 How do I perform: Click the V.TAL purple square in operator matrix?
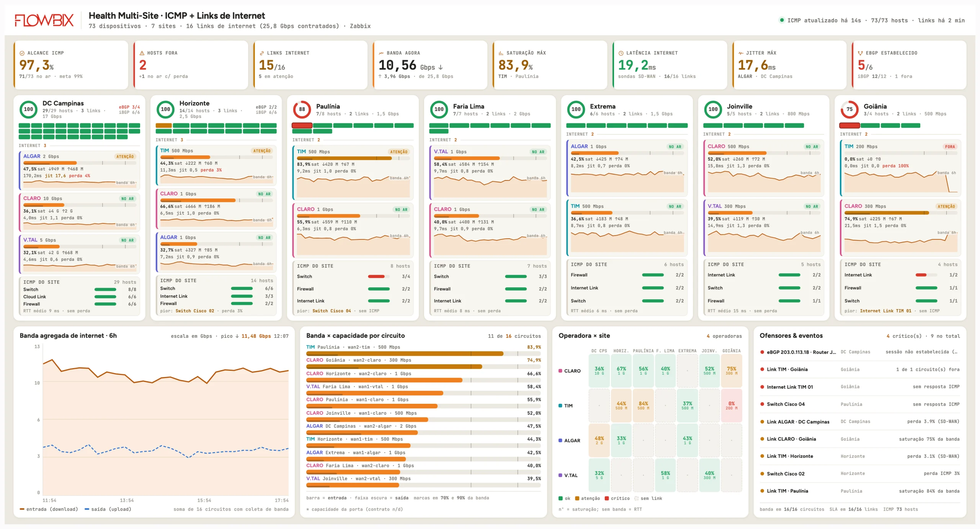[x=560, y=475]
